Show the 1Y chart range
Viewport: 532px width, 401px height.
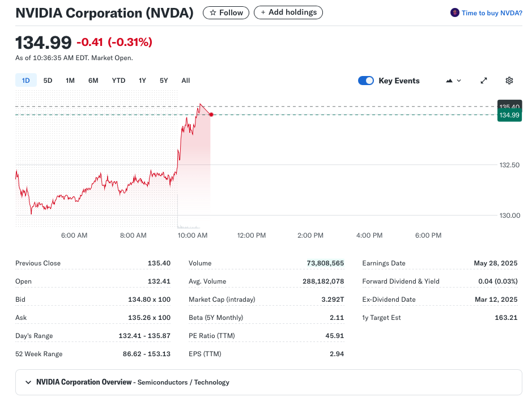coord(142,81)
